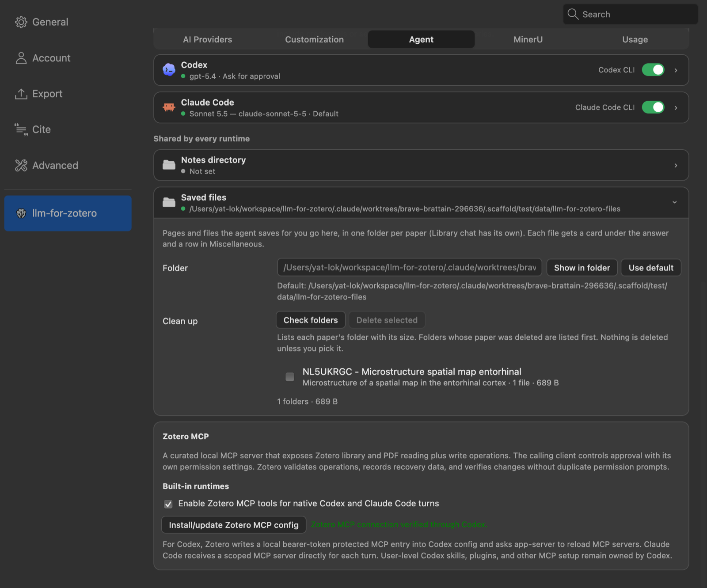This screenshot has width=707, height=588.
Task: Click the Claude Code logo icon
Action: (169, 107)
